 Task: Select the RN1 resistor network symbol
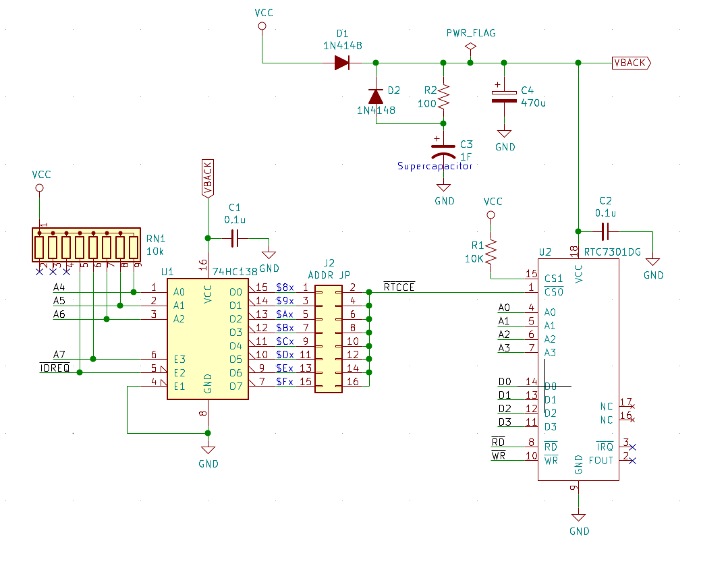coord(86,245)
